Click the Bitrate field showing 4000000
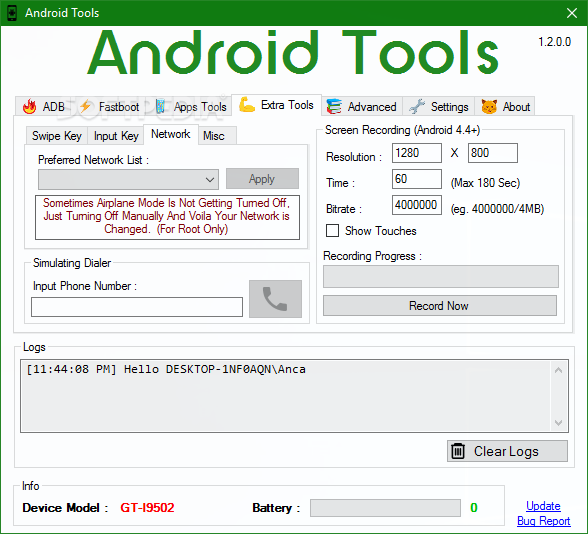Viewport: 588px width, 534px height. 417,205
